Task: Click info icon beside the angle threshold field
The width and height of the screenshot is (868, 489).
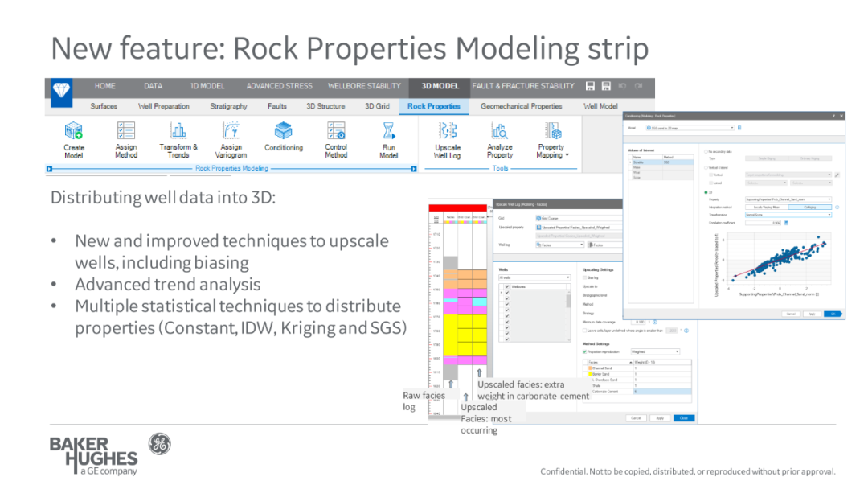Action: (686, 331)
